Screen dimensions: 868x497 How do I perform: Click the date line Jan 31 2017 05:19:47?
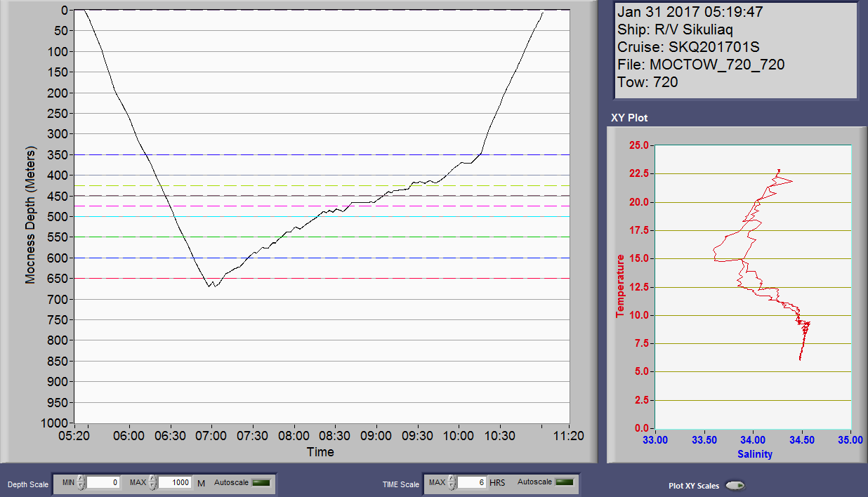tap(690, 12)
